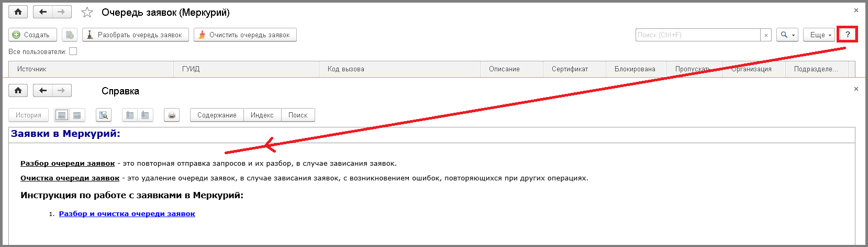
Task: Add Очередь заявок to favorites with the star
Action: pyautogui.click(x=87, y=12)
